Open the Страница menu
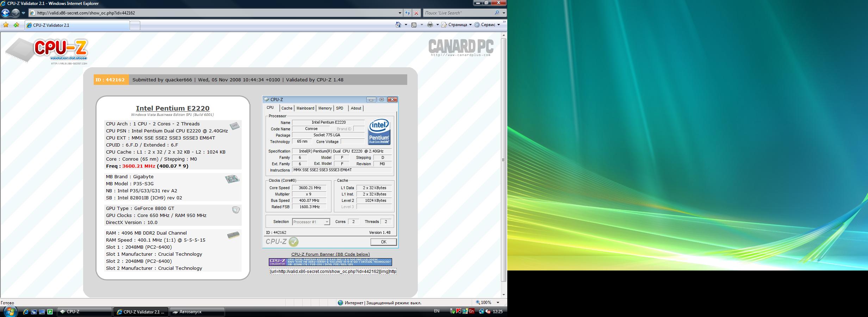This screenshot has height=317, width=868. [x=457, y=25]
